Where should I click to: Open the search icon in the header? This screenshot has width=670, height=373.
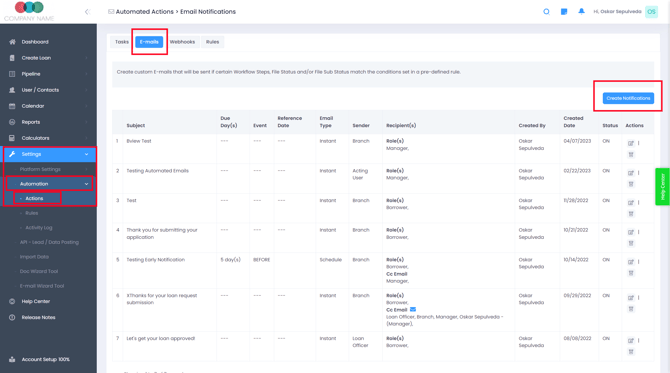tap(546, 12)
